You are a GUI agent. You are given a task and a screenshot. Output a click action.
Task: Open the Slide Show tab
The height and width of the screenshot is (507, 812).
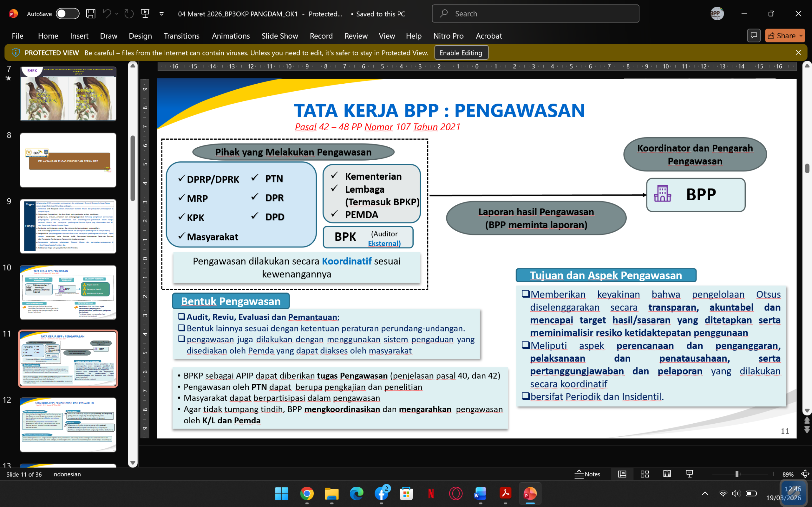coord(279,36)
